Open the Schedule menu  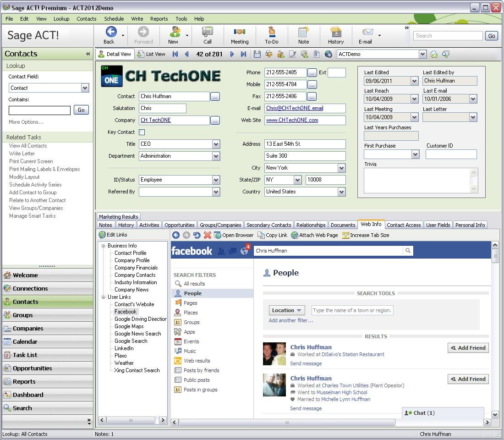point(114,19)
